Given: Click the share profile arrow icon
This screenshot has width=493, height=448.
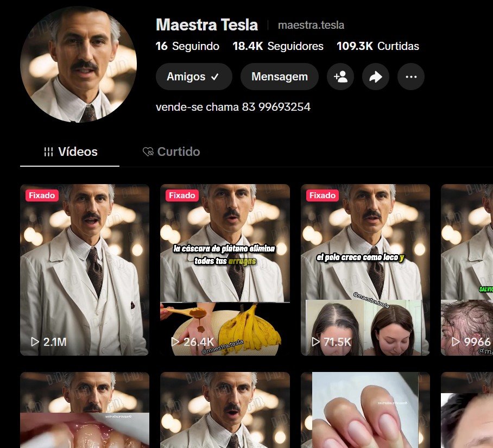Looking at the screenshot, I should [x=376, y=77].
